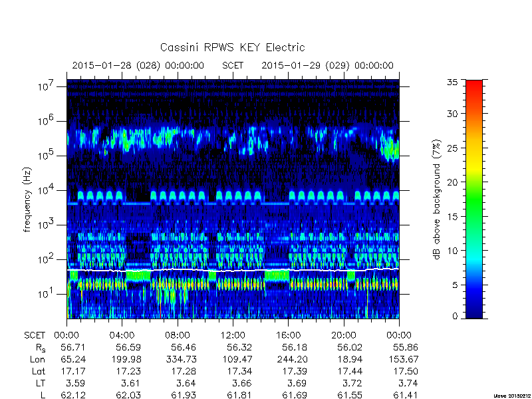Click the Rs value "56.46"
This screenshot has height=399, width=532.
coord(184,347)
